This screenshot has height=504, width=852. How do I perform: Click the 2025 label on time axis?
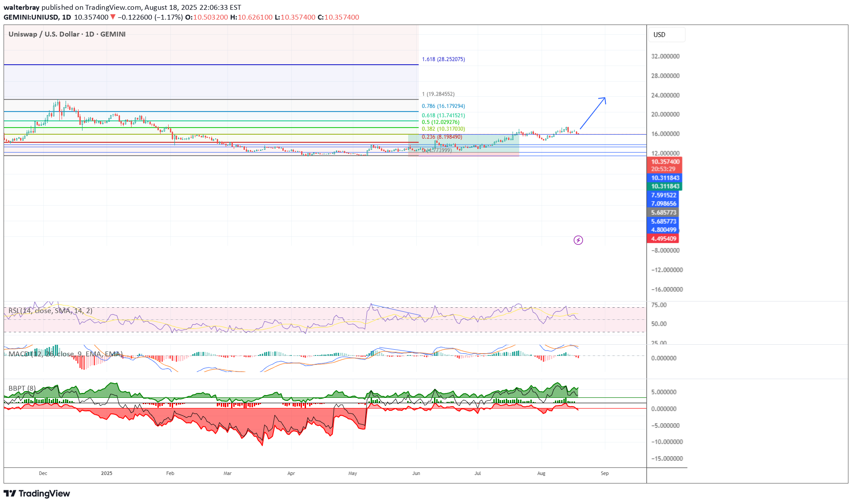pyautogui.click(x=107, y=473)
